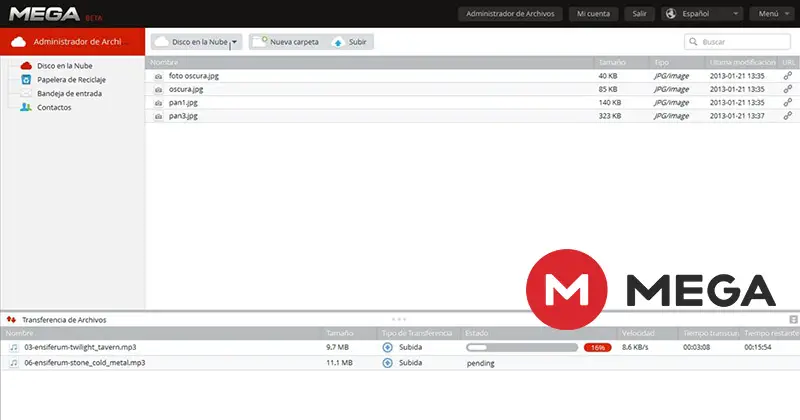Log out using the Salir button
Screen dimensions: 800x420
click(x=639, y=14)
